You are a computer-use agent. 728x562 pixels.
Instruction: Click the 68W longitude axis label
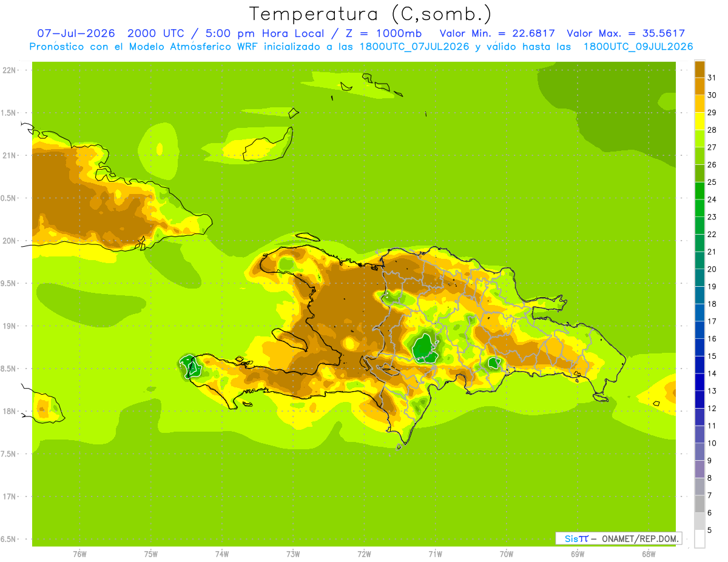coord(648,554)
